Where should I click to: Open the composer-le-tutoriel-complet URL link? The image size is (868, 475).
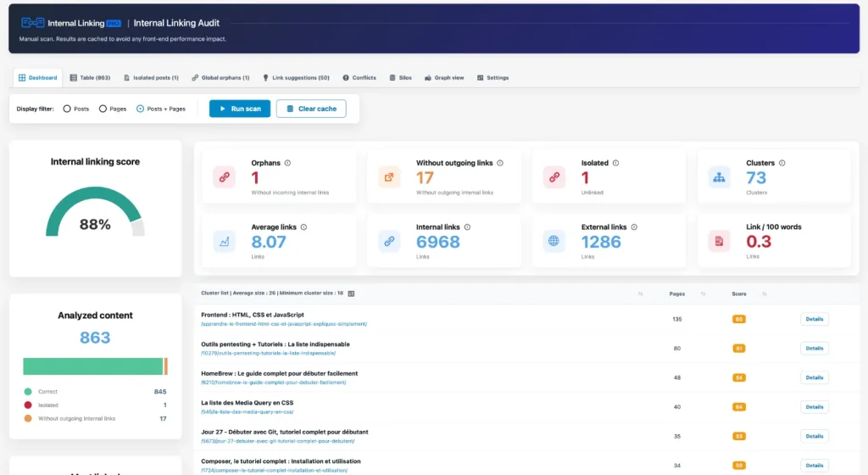[x=275, y=471]
